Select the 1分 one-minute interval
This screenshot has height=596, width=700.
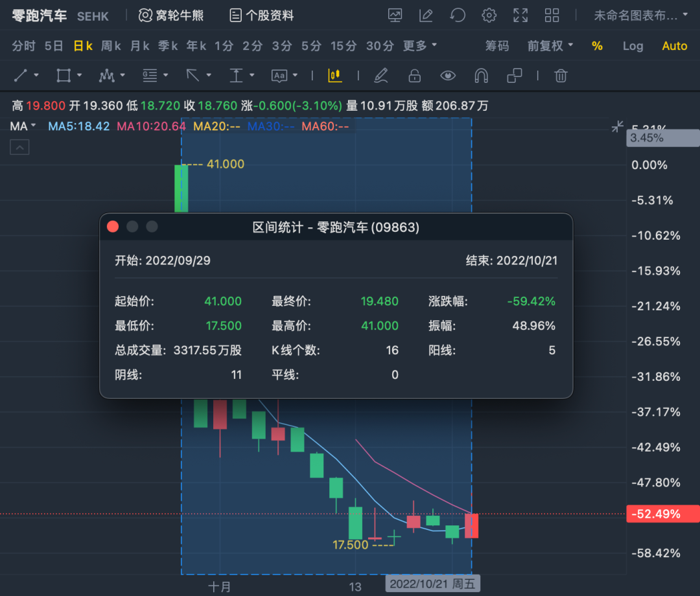tap(224, 45)
